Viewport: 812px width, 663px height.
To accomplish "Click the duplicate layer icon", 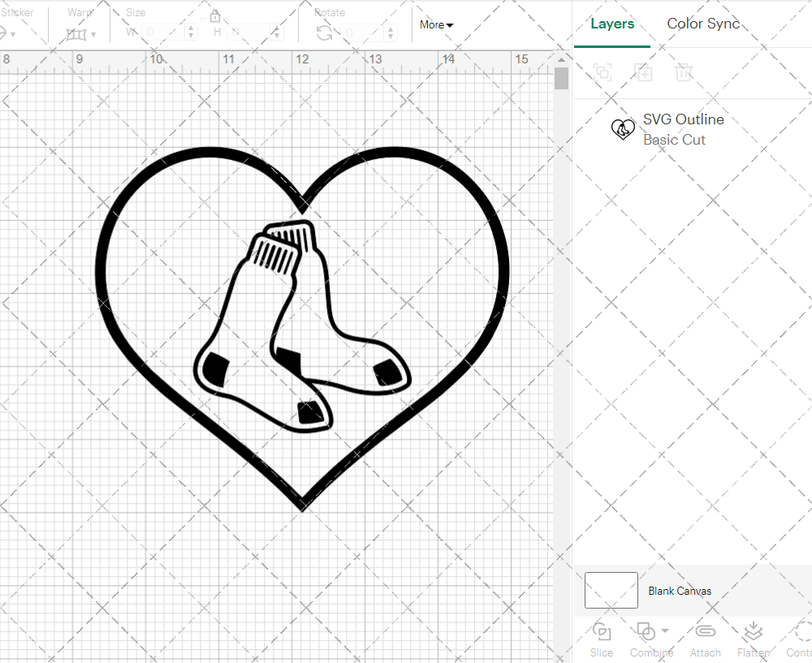I will [x=644, y=72].
